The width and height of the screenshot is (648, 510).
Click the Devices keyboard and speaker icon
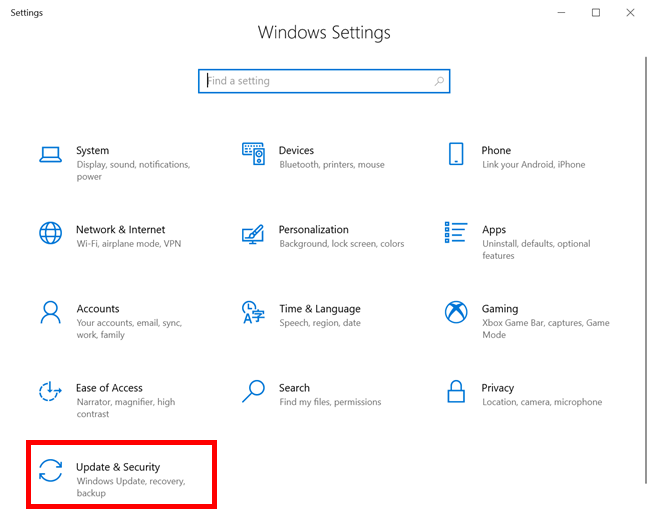253,154
